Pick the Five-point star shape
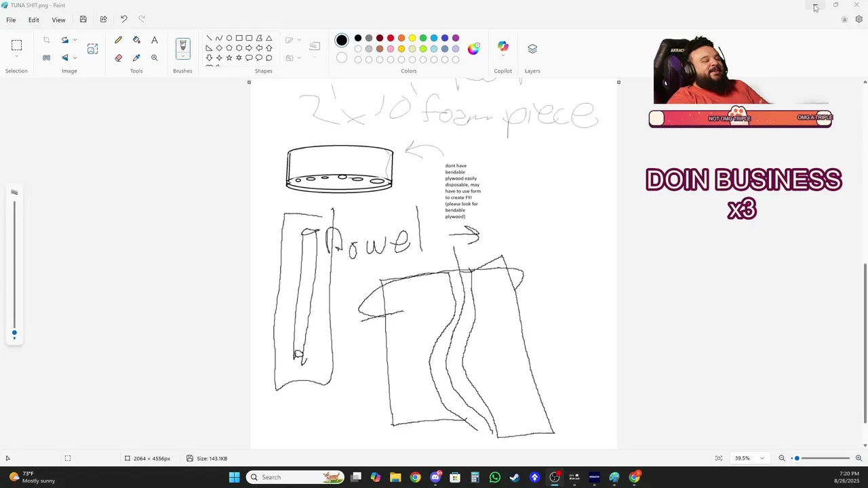This screenshot has width=868, height=488. pyautogui.click(x=229, y=58)
